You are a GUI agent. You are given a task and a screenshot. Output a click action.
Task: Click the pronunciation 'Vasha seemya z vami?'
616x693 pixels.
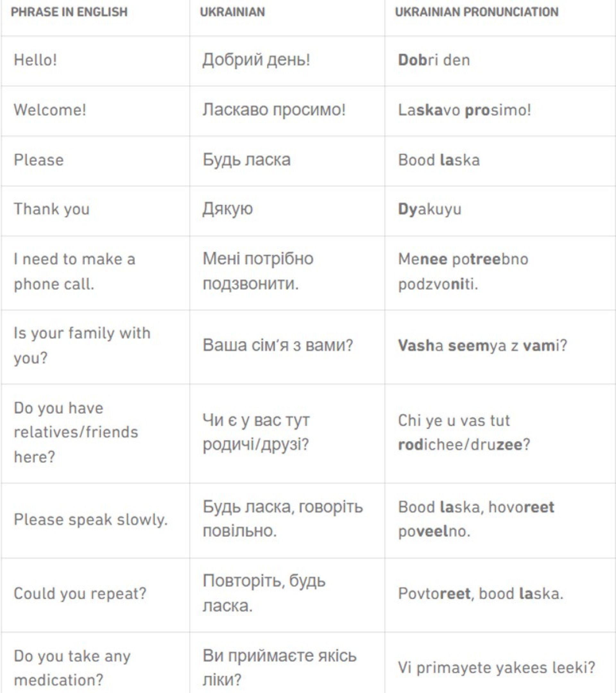point(483,346)
